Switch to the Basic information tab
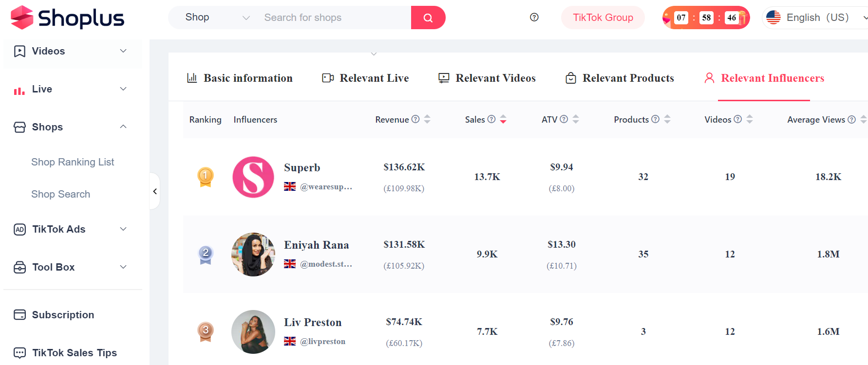The height and width of the screenshot is (365, 868). click(240, 78)
